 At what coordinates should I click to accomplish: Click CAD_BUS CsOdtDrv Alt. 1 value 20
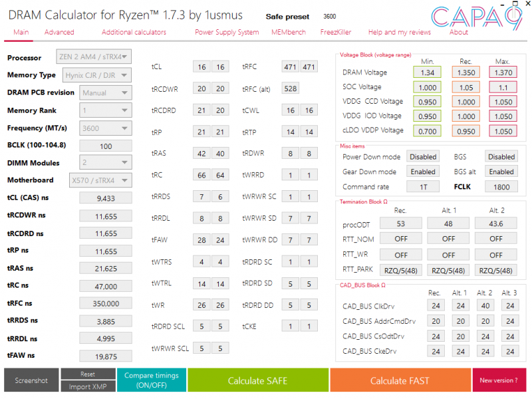tap(460, 336)
